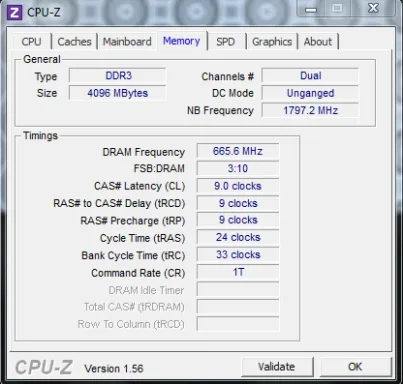Select the 1T Command Rate value
Image resolution: width=403 pixels, height=384 pixels.
238,272
